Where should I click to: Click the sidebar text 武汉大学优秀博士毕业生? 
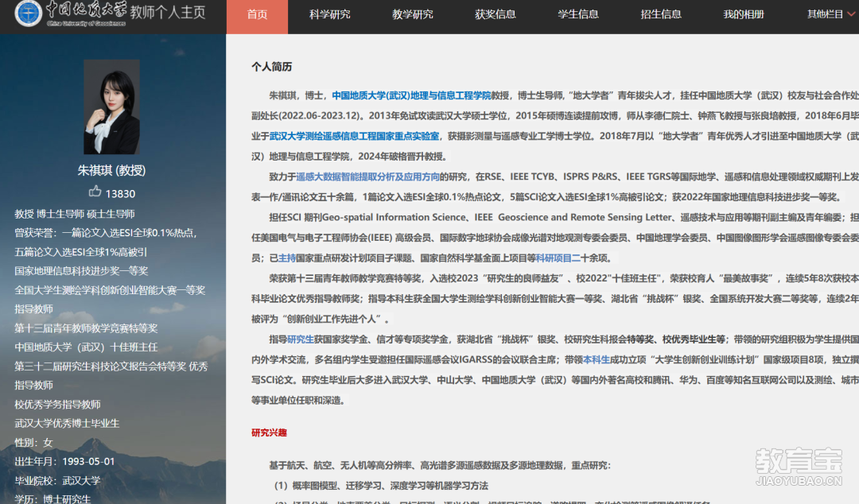pyautogui.click(x=67, y=424)
